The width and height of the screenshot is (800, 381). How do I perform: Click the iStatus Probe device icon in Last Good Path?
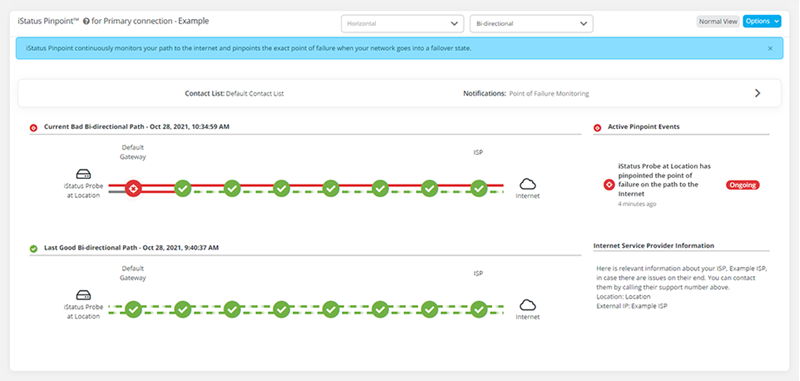84,295
